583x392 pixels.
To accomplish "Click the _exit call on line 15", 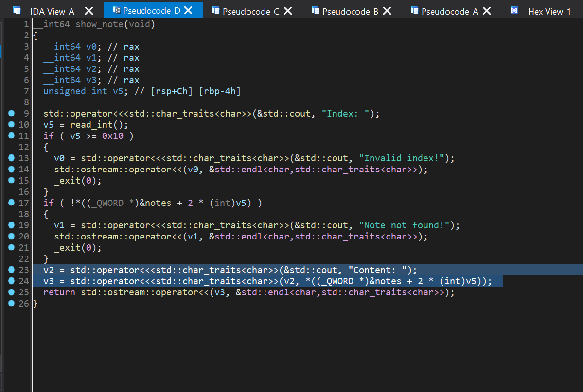I will [x=67, y=181].
